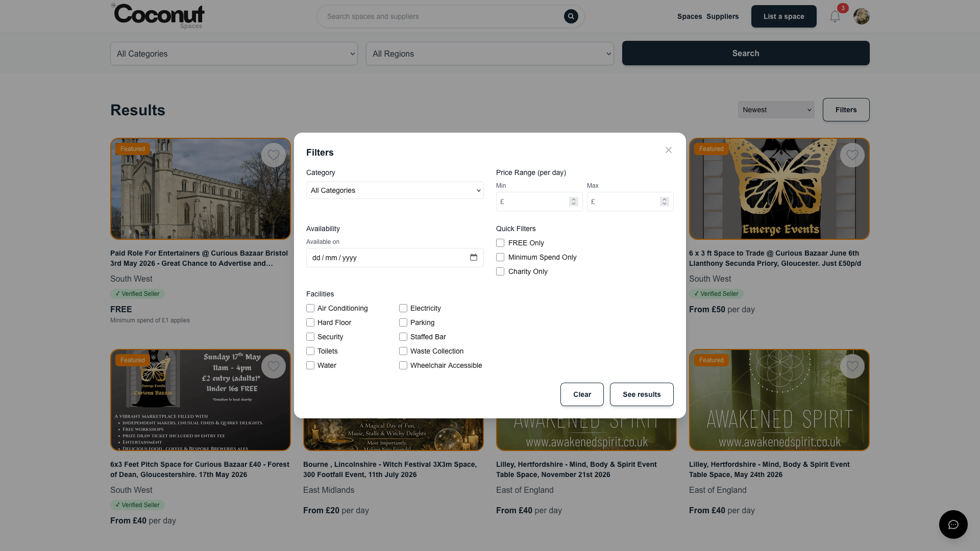Image resolution: width=980 pixels, height=551 pixels.
Task: Tick Minimum Spend Only checkbox
Action: pyautogui.click(x=500, y=257)
